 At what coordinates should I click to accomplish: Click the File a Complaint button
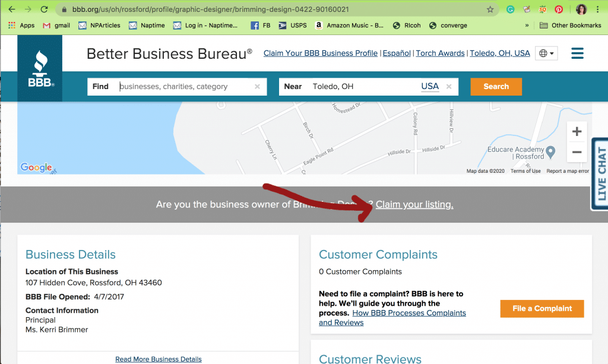pos(542,309)
